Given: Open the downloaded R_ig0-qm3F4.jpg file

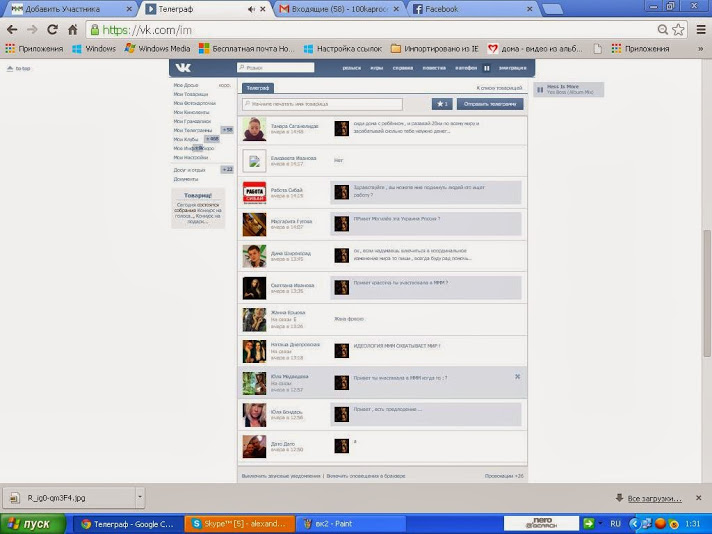Looking at the screenshot, I should coord(69,498).
